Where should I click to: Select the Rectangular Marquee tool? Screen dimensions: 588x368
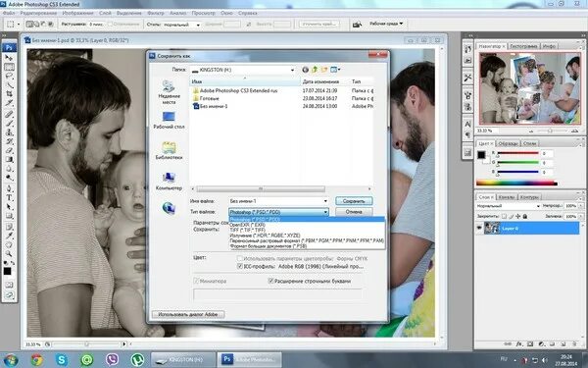tap(9, 67)
